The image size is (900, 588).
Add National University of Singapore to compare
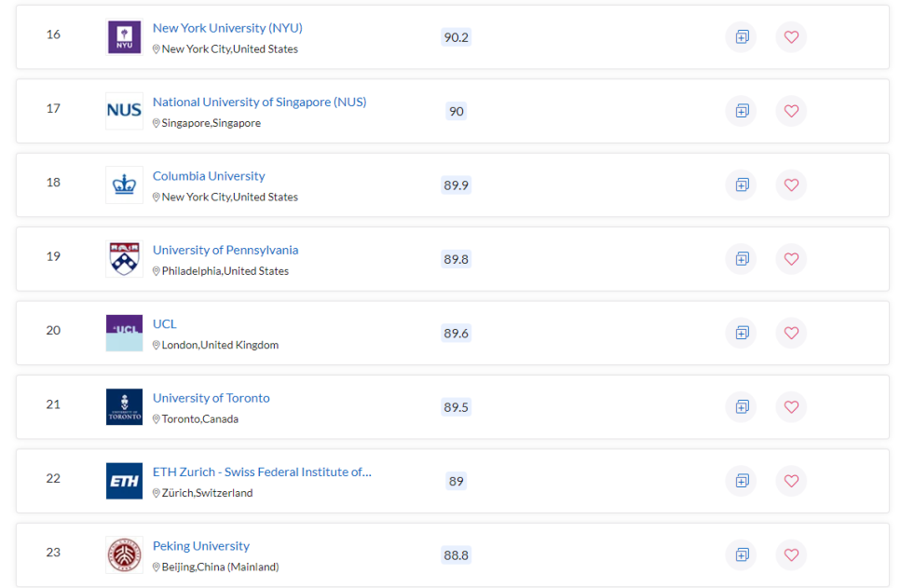[742, 111]
